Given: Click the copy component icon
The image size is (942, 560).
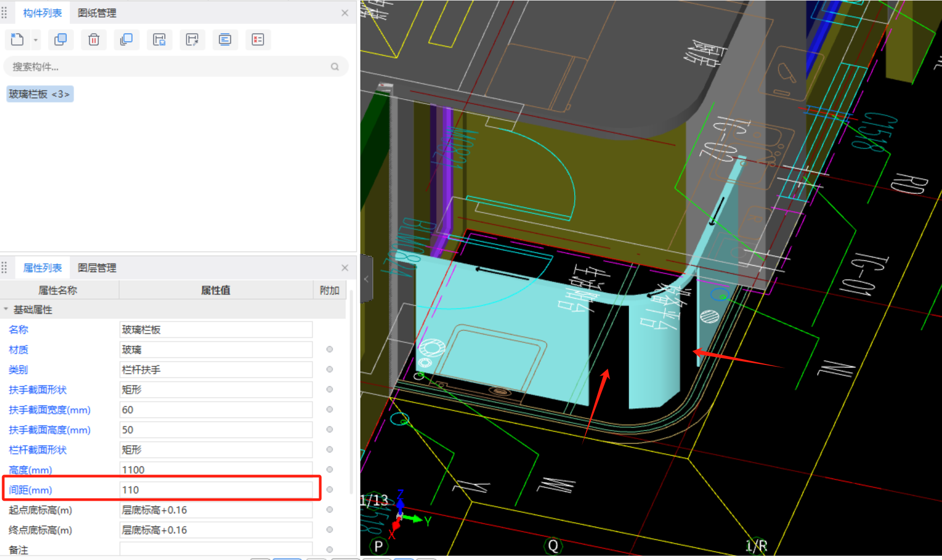Looking at the screenshot, I should point(60,40).
